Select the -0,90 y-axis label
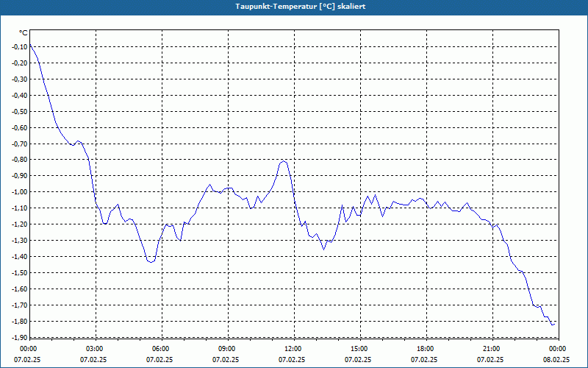 tap(20, 176)
